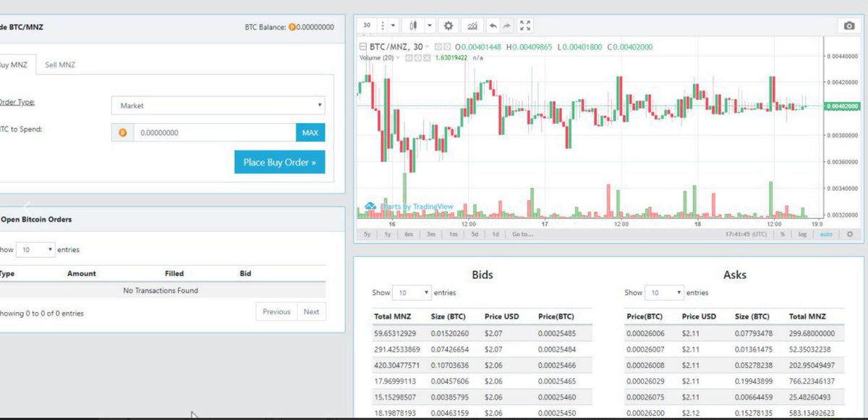Change Open Orders entries count dropdown
868x420 pixels.
pos(35,250)
